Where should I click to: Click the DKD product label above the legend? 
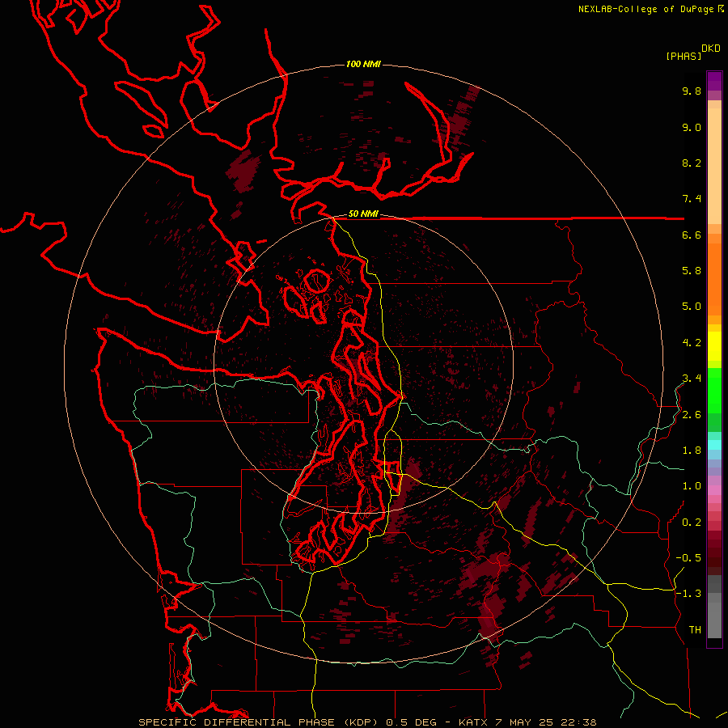click(710, 49)
